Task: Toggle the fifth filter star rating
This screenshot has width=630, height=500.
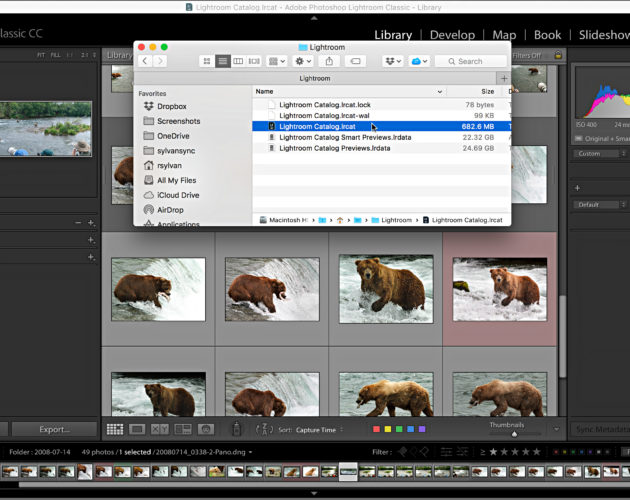Action: point(536,452)
